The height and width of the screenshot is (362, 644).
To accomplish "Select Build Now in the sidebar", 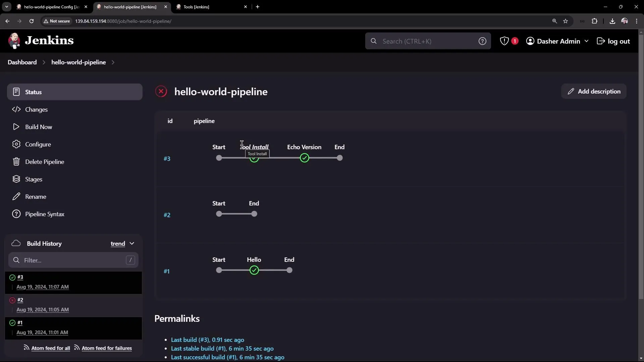I will [39, 127].
